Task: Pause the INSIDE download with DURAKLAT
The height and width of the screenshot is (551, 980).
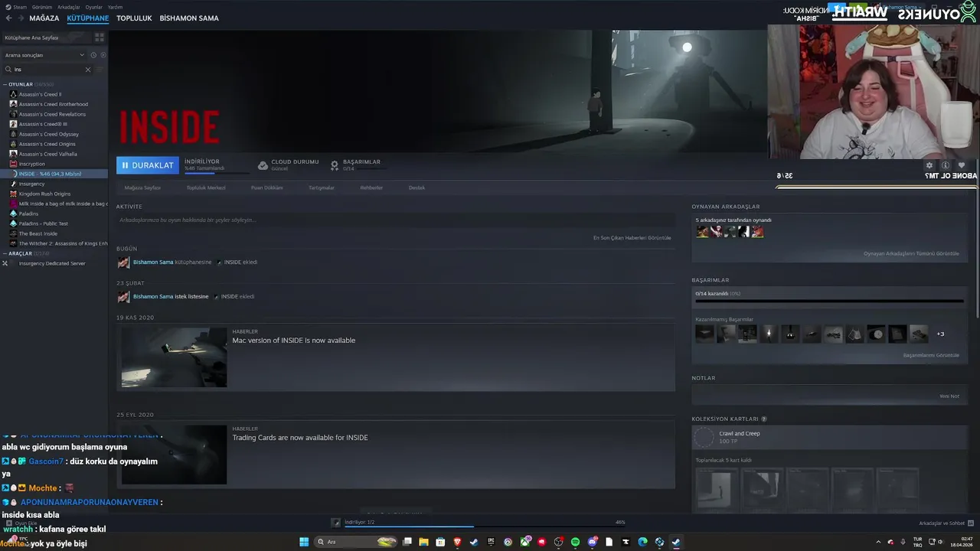Action: tap(148, 165)
